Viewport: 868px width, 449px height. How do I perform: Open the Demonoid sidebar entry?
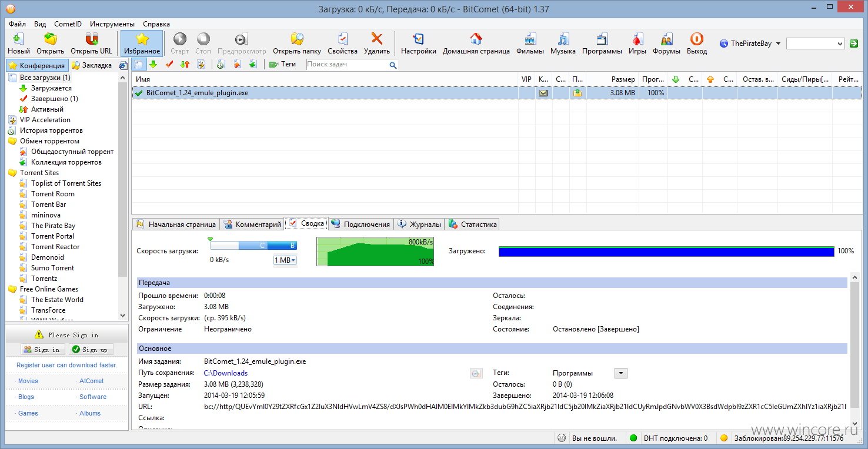(48, 257)
